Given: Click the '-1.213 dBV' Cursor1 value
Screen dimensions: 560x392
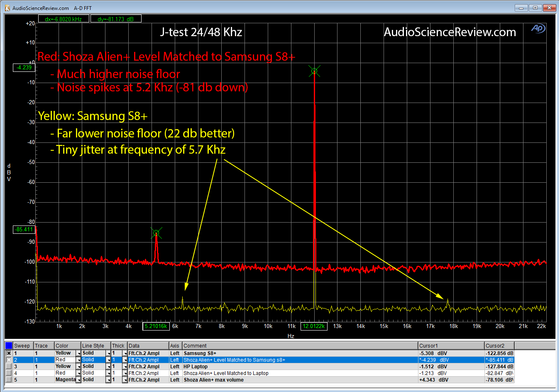Looking at the screenshot, I should pyautogui.click(x=451, y=373).
